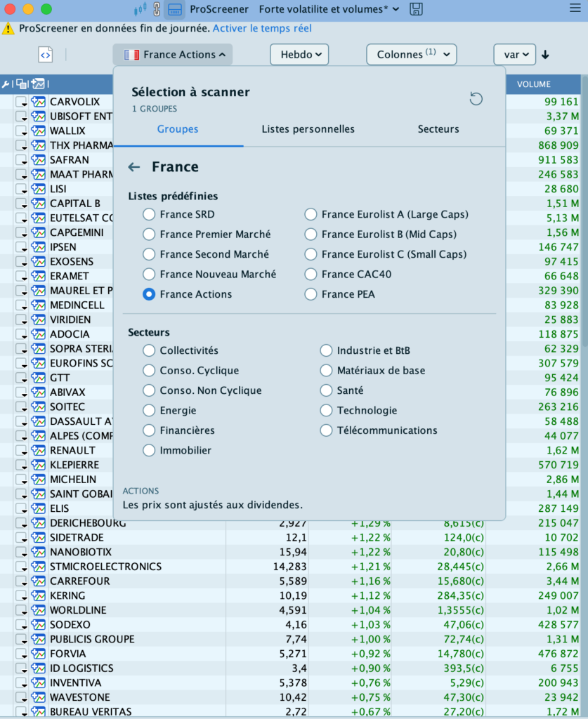Screen dimensions: 588x719
Task: Click the Activer le temps réel link
Action: point(262,29)
